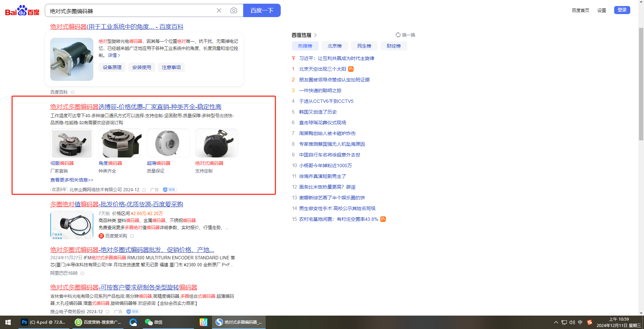Click the cable encoder thumbnail in 爱采购 result
644x329 pixels.
(72, 225)
